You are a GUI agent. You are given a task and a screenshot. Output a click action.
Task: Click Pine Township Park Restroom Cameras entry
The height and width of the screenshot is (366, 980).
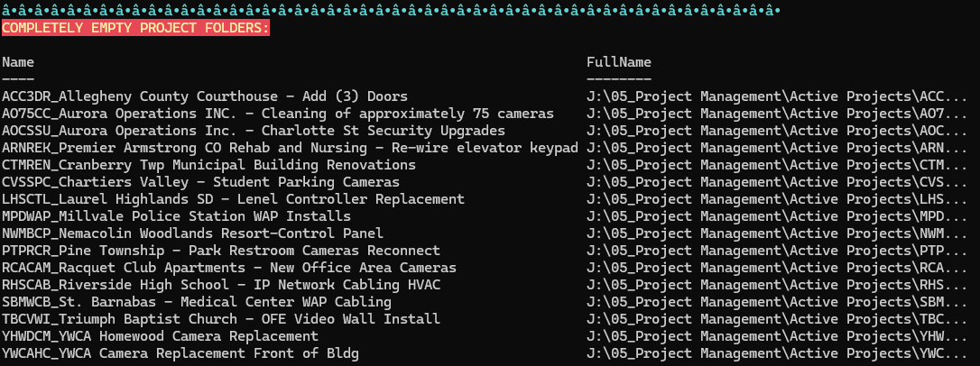[x=221, y=251]
